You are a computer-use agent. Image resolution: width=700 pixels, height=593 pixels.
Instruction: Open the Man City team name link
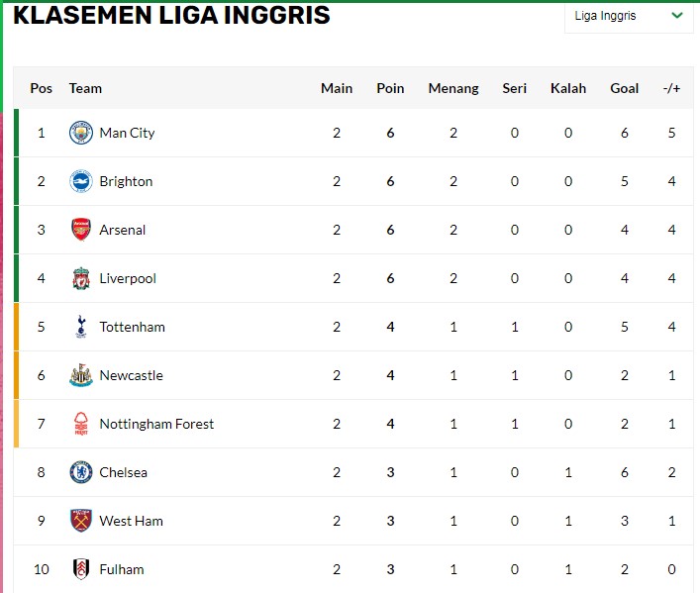click(127, 133)
